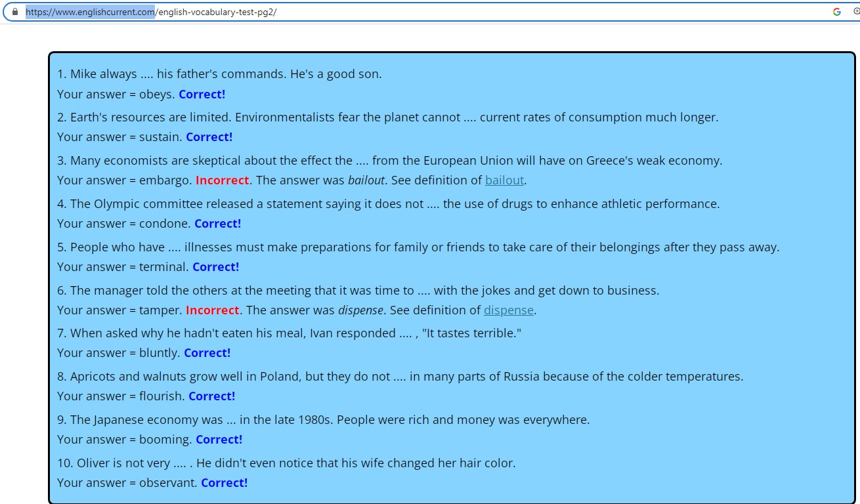Click question 4 about the Olympic committee
This screenshot has height=504, width=860.
[x=389, y=204]
